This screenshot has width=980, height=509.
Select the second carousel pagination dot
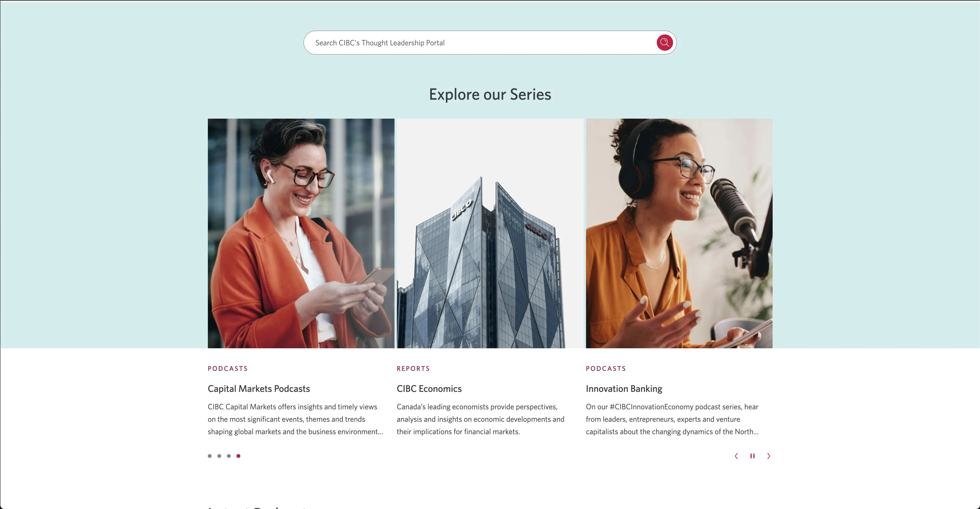pos(219,456)
